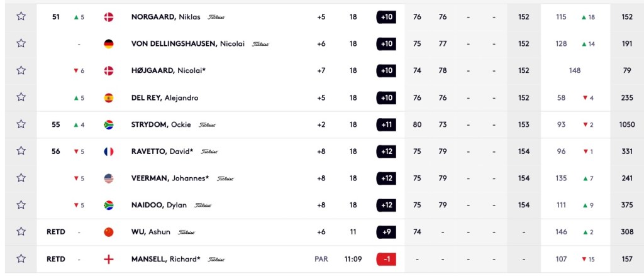Click the German flag icon
Image resolution: width=644 pixels, height=279 pixels.
(x=108, y=43)
